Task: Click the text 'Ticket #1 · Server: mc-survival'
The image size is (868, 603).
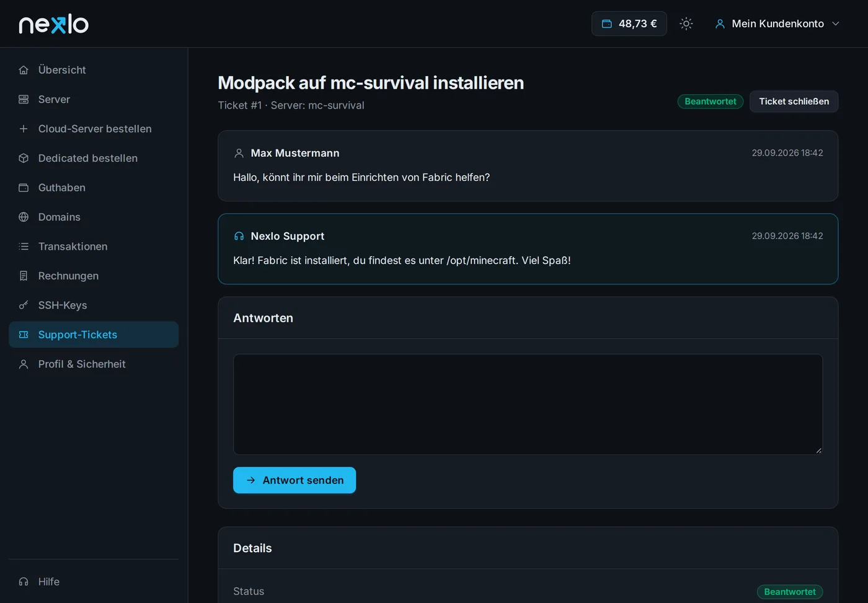Action: 291,105
